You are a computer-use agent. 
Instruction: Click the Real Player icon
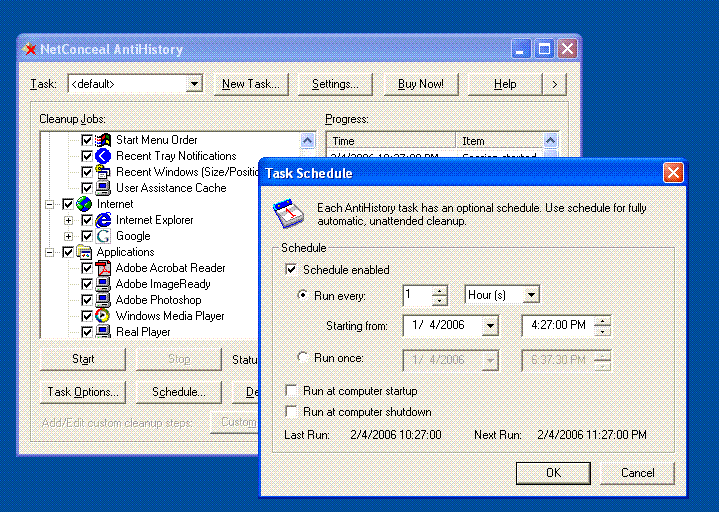coord(103,332)
